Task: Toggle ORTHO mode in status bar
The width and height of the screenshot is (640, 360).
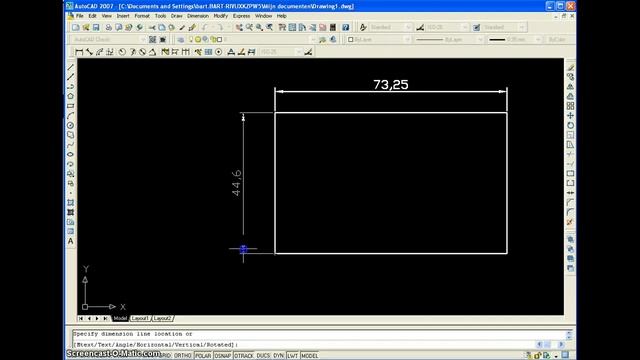Action: tap(182, 356)
